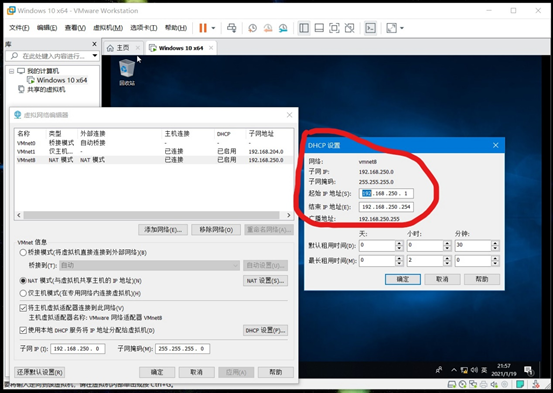Click the guest volume speaker tray icon
The width and height of the screenshot is (553, 393).
click(x=474, y=370)
